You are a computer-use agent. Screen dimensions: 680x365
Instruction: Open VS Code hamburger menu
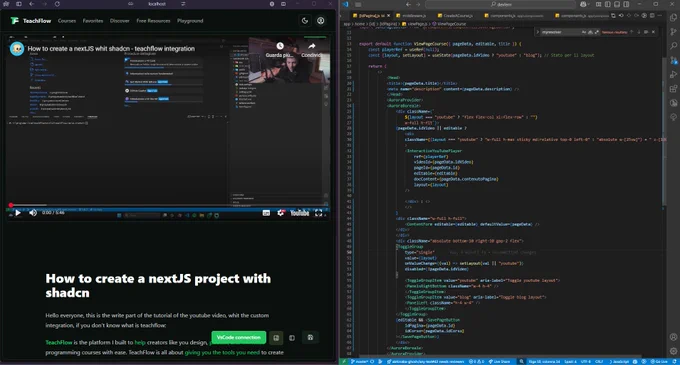click(358, 4)
